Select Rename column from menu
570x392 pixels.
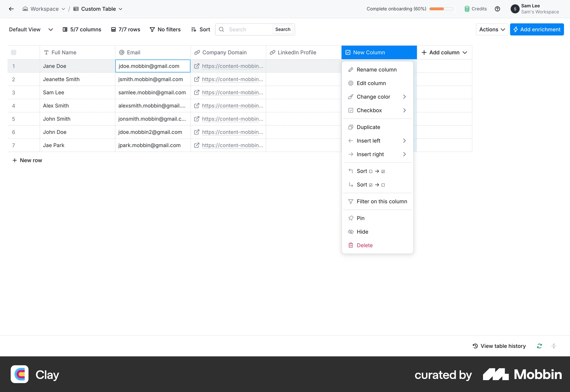click(376, 69)
